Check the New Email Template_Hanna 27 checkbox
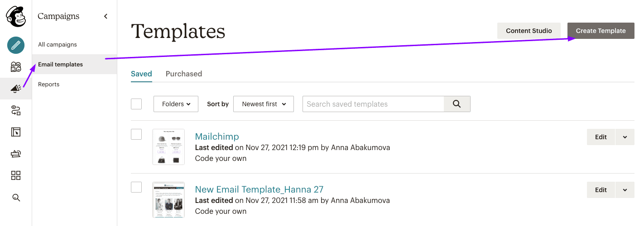Viewport: 644px width, 226px height. click(136, 187)
